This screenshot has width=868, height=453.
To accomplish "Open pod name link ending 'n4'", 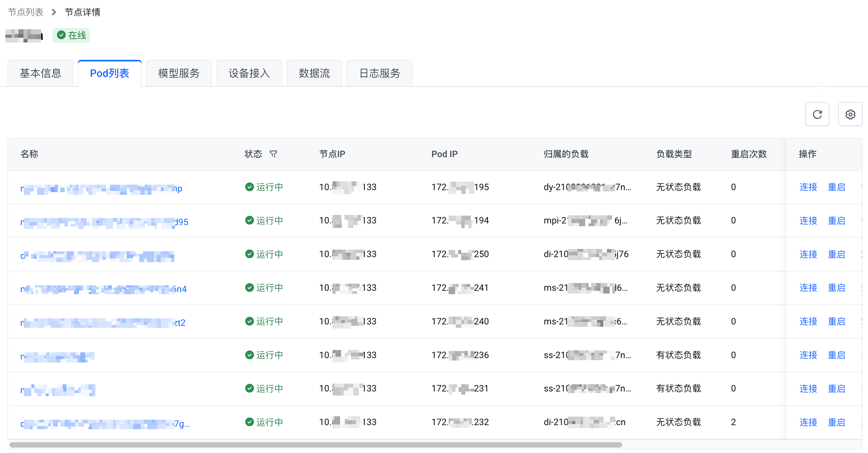I will click(103, 289).
